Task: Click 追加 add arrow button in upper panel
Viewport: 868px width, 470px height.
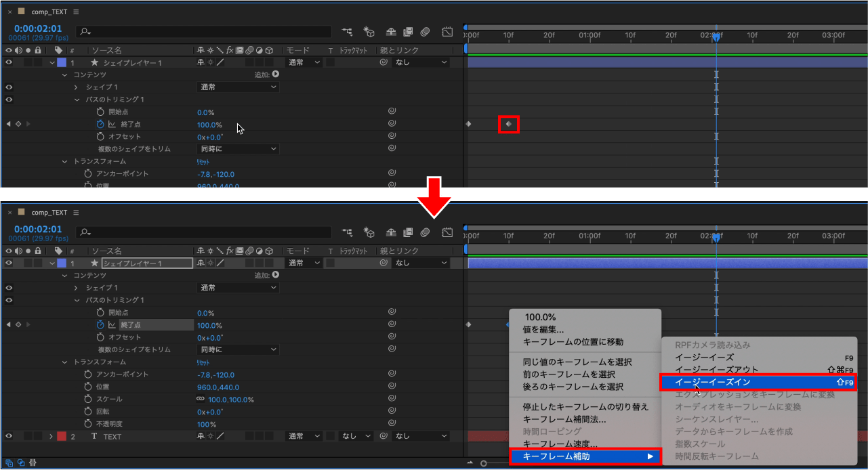Action: (x=275, y=74)
